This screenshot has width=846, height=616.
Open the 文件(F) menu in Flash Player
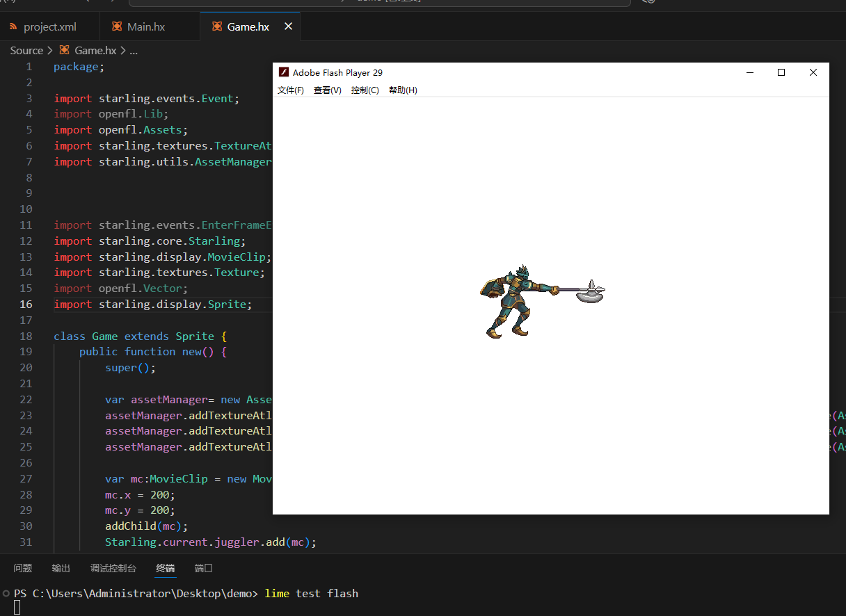(291, 90)
